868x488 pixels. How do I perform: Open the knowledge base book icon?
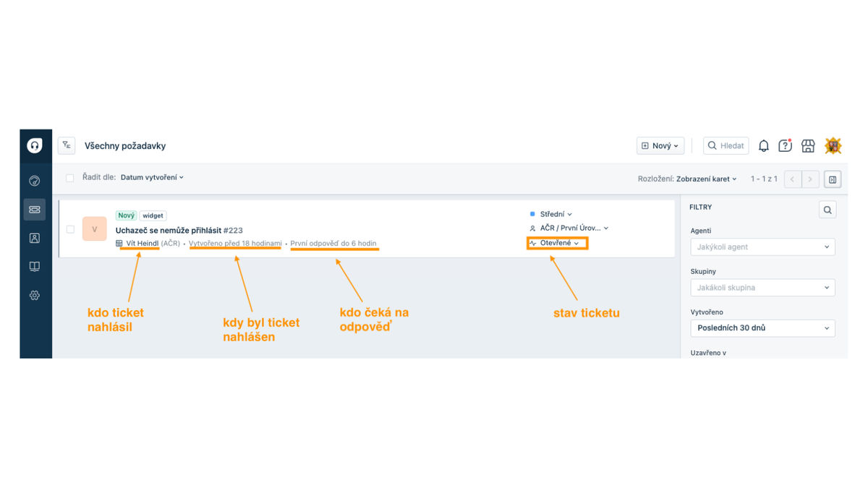click(x=34, y=267)
